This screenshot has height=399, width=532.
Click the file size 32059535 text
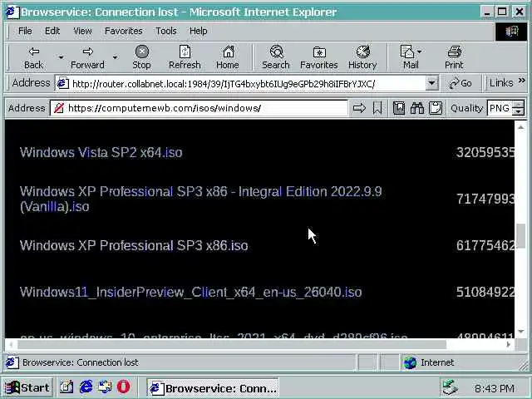pyautogui.click(x=485, y=152)
